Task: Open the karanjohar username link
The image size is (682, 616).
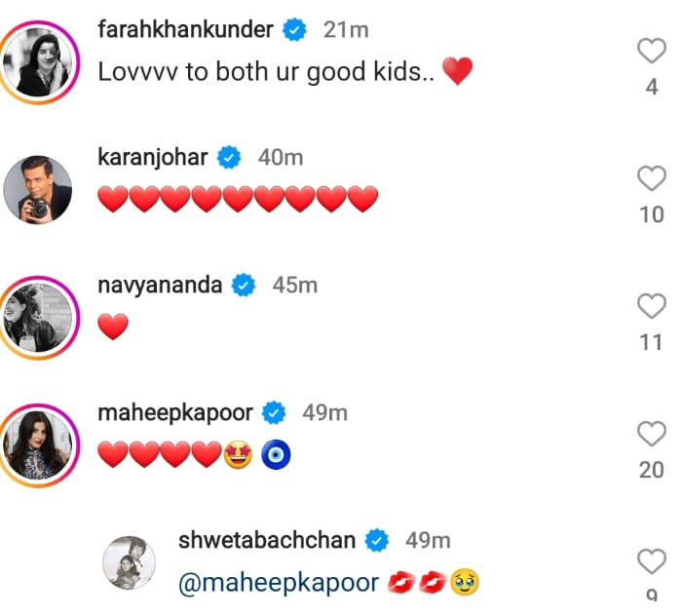Action: pos(153,156)
